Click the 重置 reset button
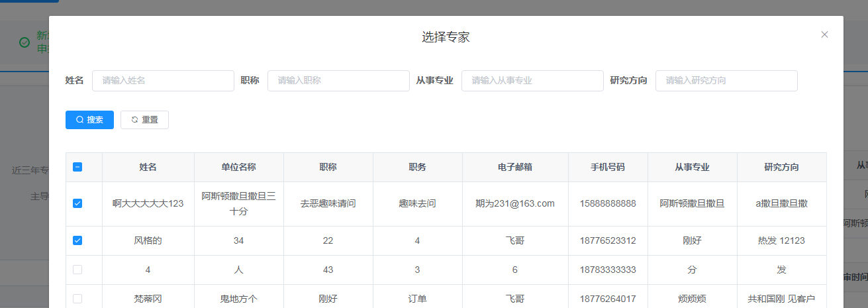This screenshot has height=308, width=868. [144, 120]
